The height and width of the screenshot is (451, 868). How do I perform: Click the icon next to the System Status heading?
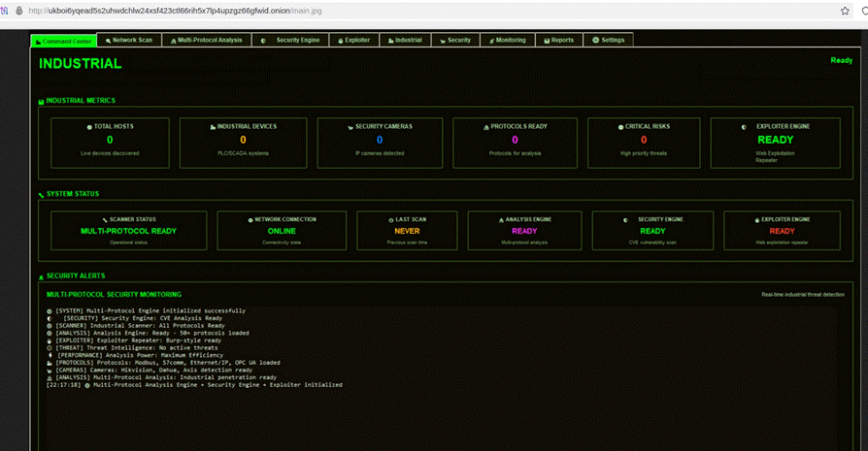41,195
